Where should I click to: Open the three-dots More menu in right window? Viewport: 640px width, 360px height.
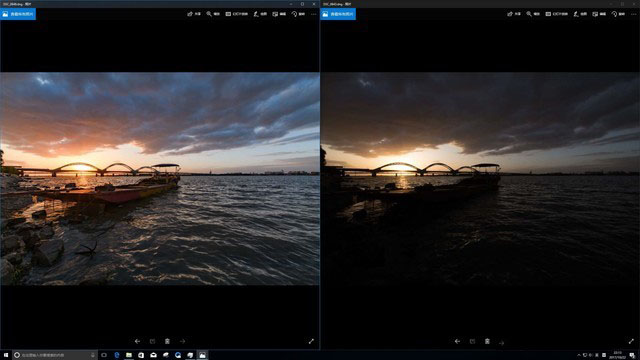click(633, 14)
